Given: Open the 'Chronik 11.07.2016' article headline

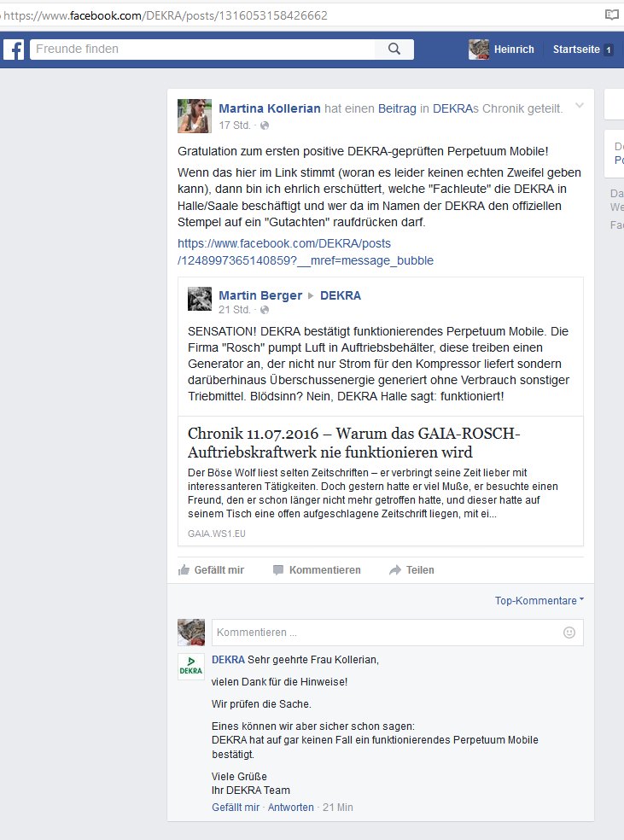Looking at the screenshot, I should [x=354, y=442].
